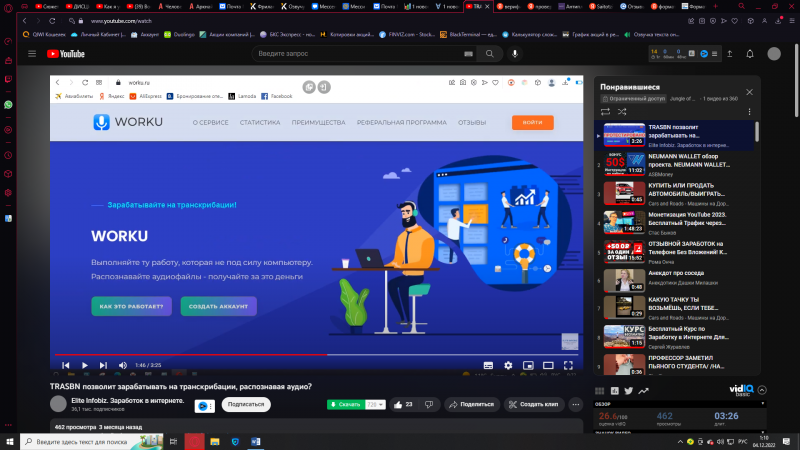Open the 720 quality dropdown

click(x=375, y=404)
